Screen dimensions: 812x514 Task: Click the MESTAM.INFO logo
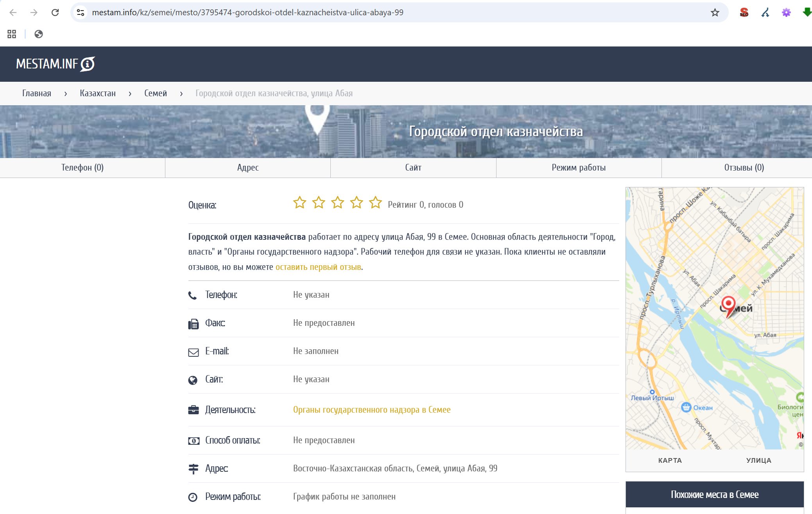(56, 64)
